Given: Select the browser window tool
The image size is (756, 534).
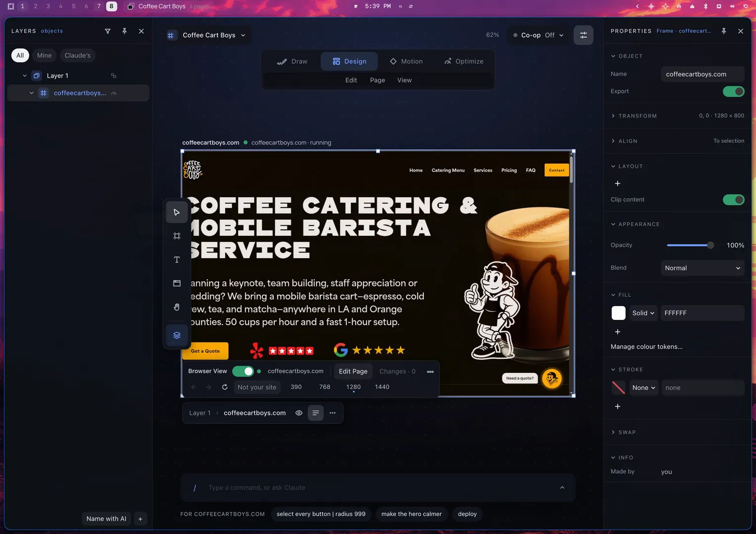Looking at the screenshot, I should click(x=177, y=283).
